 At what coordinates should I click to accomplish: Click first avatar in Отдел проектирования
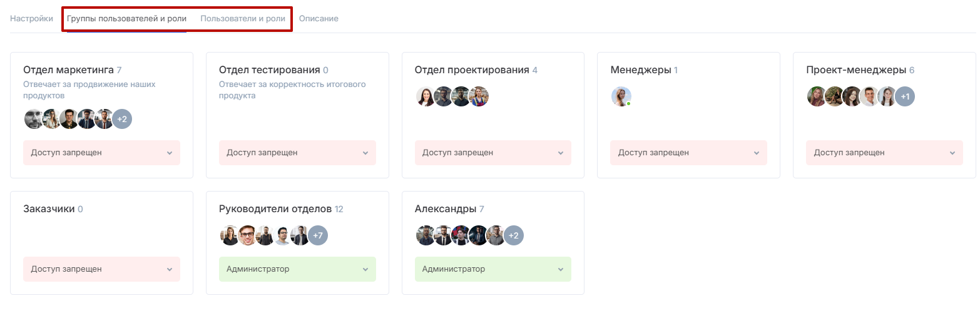[x=425, y=96]
